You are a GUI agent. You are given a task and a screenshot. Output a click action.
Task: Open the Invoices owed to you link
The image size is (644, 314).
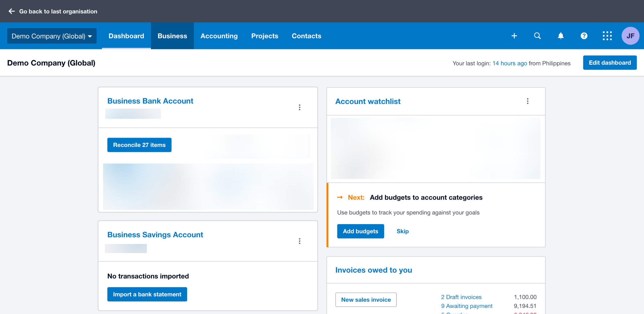point(374,270)
